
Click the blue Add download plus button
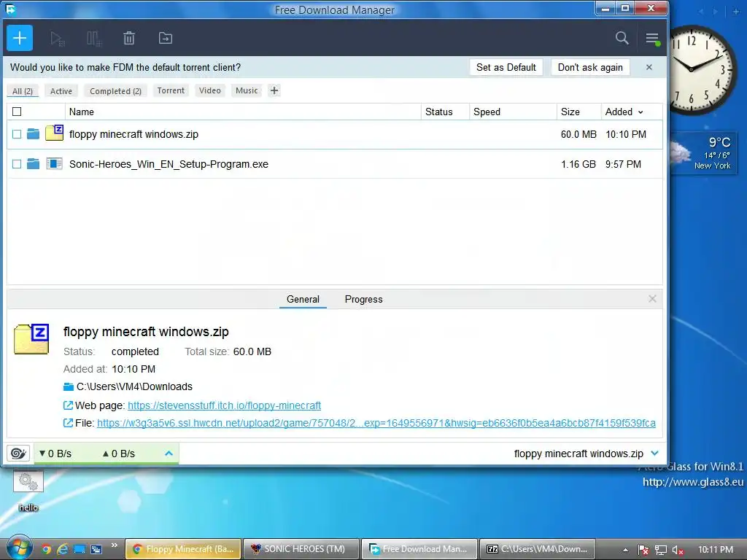(x=20, y=38)
